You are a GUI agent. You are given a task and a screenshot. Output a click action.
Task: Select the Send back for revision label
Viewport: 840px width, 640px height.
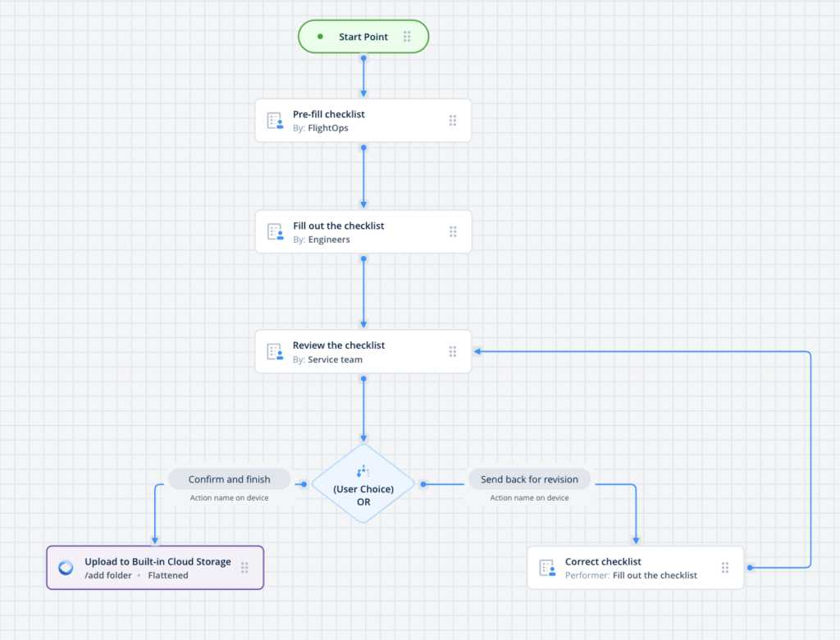click(529, 479)
